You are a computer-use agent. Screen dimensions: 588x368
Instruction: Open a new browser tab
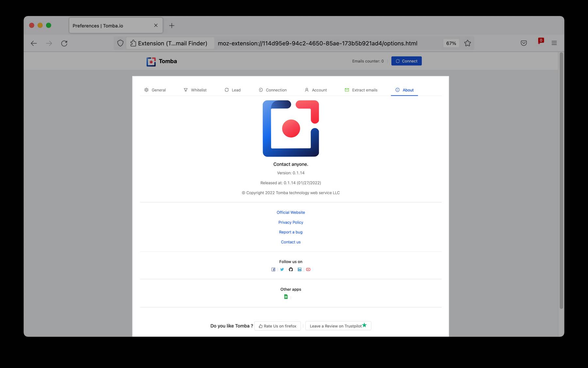tap(172, 25)
